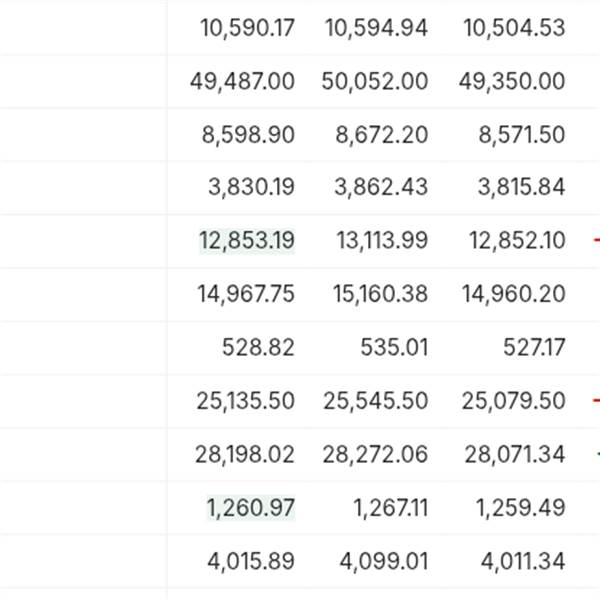Click the red indicator beside 12,852.10
This screenshot has height=600, width=600.
point(597,240)
